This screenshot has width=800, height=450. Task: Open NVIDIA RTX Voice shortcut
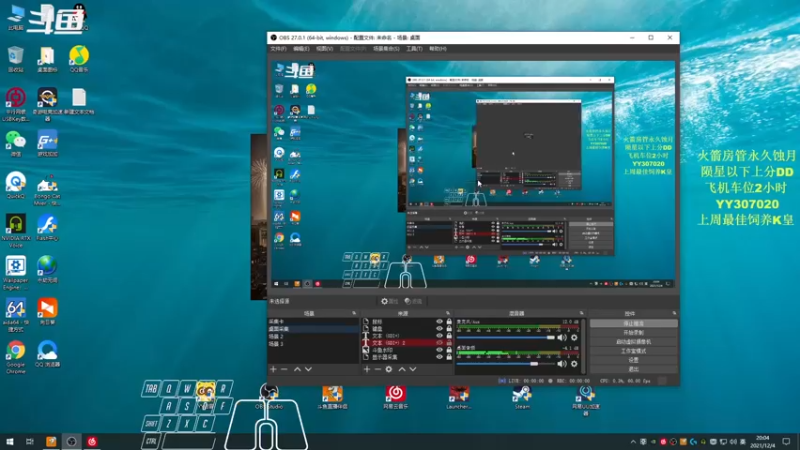pos(16,231)
